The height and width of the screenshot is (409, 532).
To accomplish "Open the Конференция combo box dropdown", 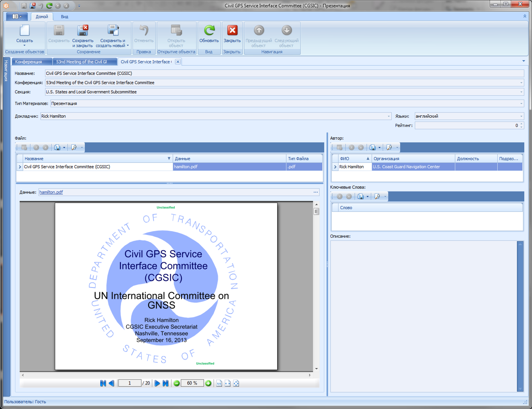I will click(521, 83).
